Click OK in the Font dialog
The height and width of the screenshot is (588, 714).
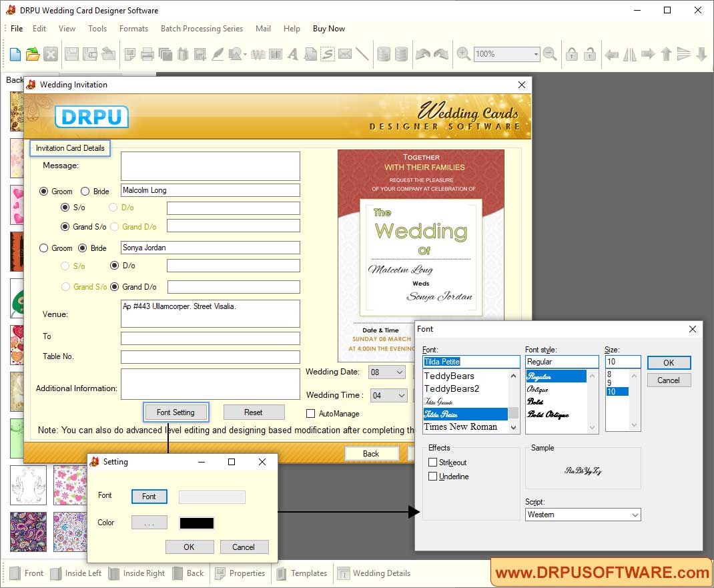[x=669, y=362]
